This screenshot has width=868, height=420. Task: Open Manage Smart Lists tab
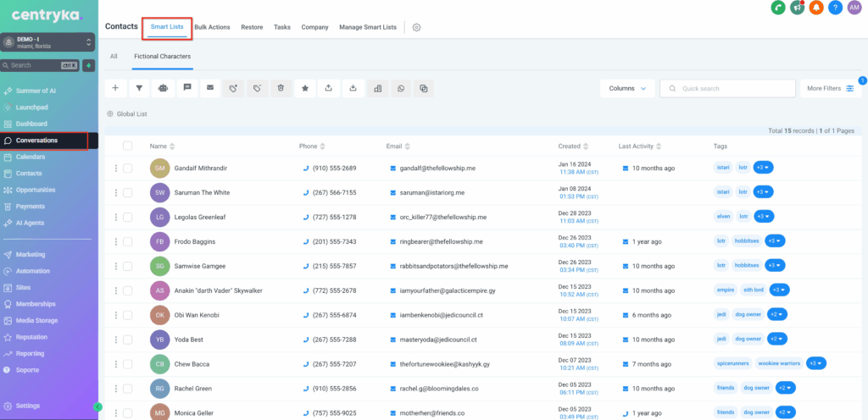(368, 27)
